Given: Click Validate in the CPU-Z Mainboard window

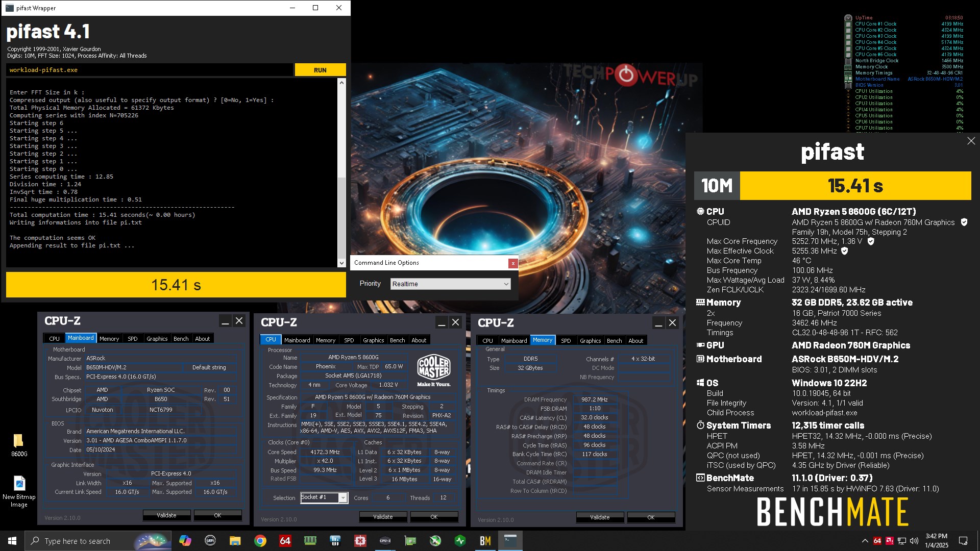Looking at the screenshot, I should click(x=166, y=515).
